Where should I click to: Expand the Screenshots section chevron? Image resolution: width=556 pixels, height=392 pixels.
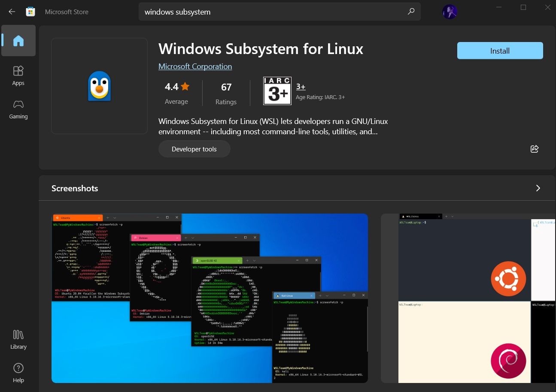pyautogui.click(x=538, y=188)
